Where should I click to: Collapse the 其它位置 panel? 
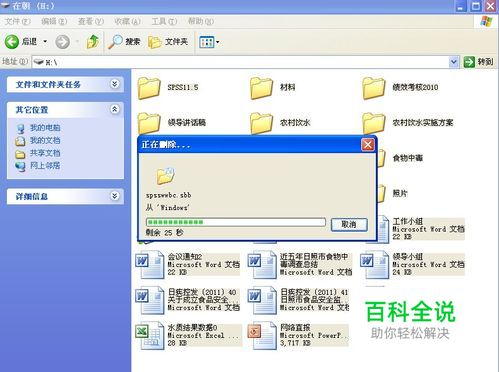pyautogui.click(x=115, y=109)
